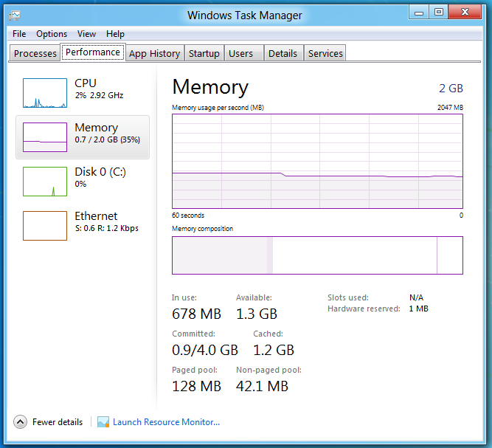Select the Memory mini graph thumbnail
The image size is (492, 448).
(45, 137)
